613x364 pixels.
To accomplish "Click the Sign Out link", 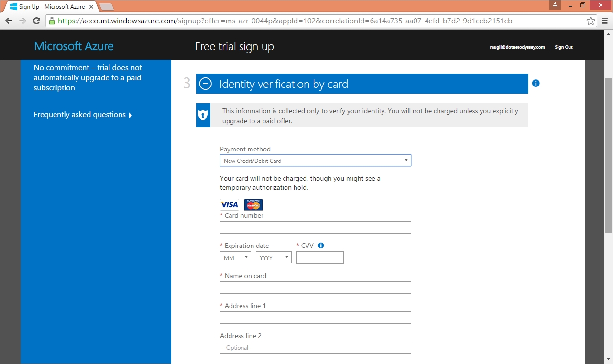I will (564, 47).
